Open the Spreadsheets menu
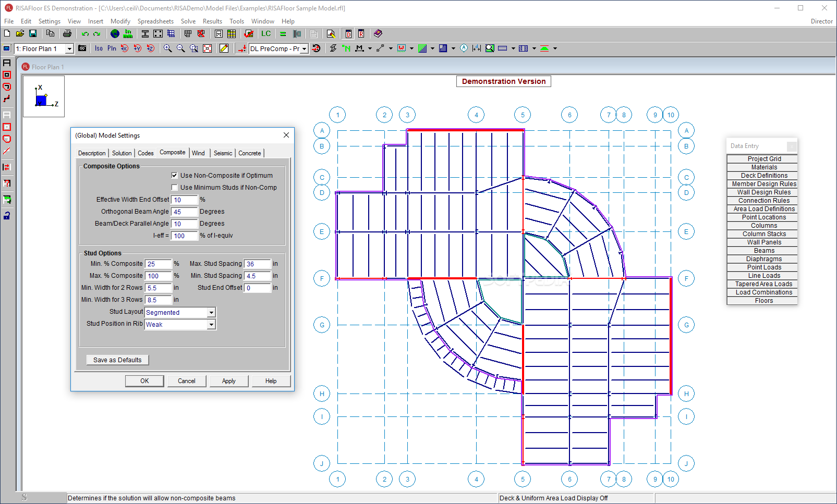The image size is (837, 504). [155, 21]
